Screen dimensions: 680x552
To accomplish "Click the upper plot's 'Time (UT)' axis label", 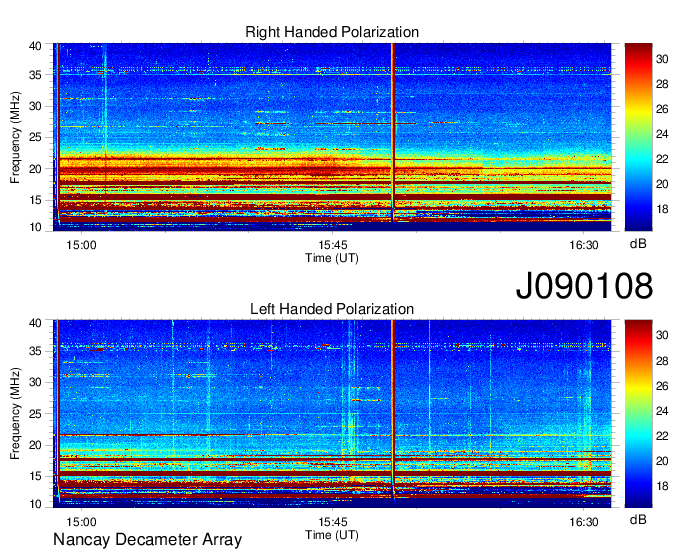I will [332, 258].
